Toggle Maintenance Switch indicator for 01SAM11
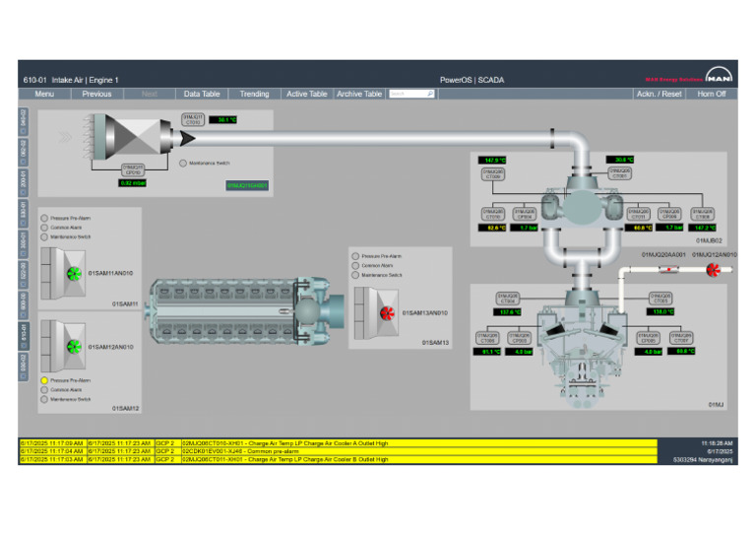This screenshot has height=535, width=756. click(x=44, y=236)
